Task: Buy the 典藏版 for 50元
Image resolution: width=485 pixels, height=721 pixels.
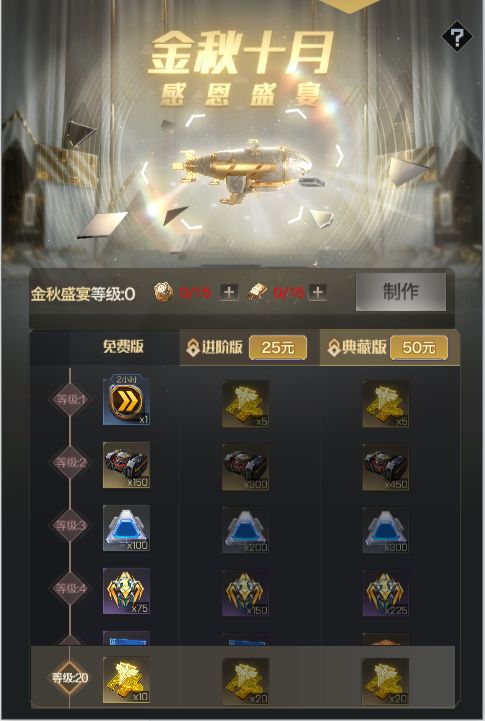Action: pyautogui.click(x=419, y=347)
